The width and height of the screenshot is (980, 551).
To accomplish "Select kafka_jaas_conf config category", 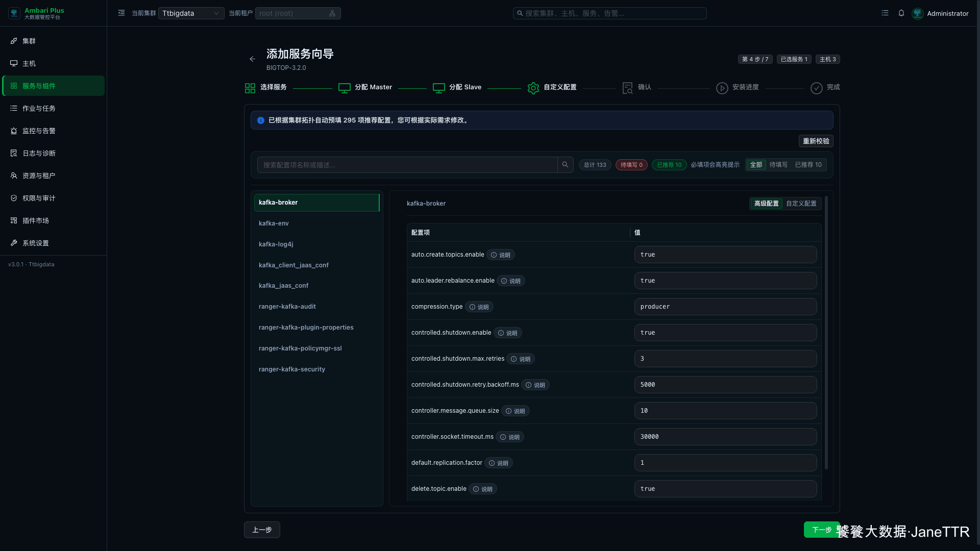I will pyautogui.click(x=316, y=286).
